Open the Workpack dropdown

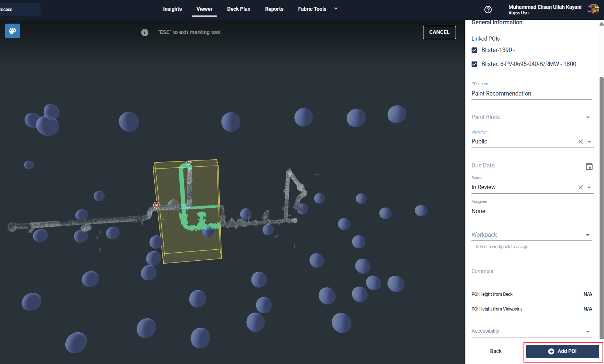pyautogui.click(x=587, y=235)
